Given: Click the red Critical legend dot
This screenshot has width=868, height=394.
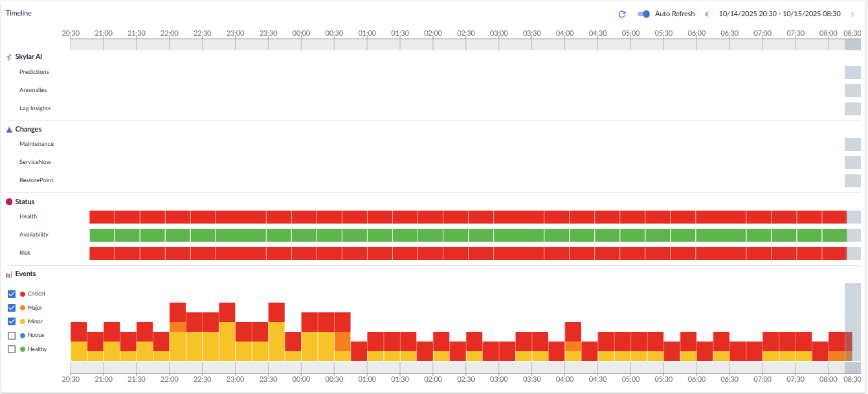Looking at the screenshot, I should pos(23,294).
